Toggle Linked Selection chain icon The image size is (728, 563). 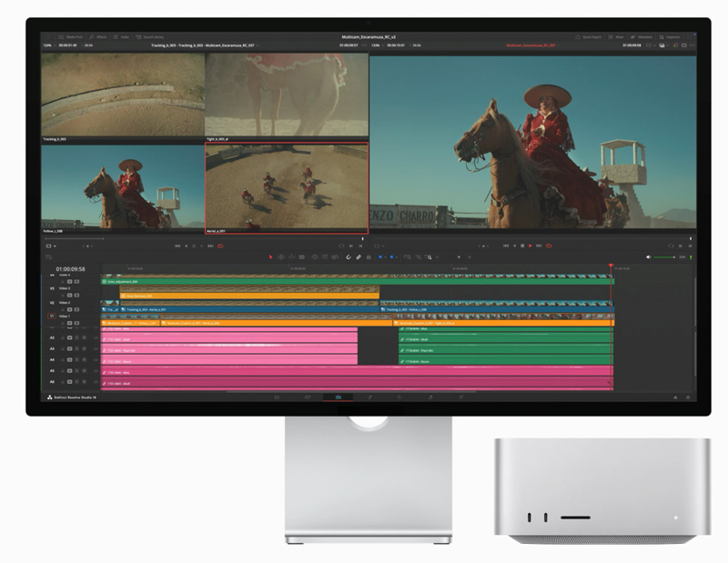359,257
